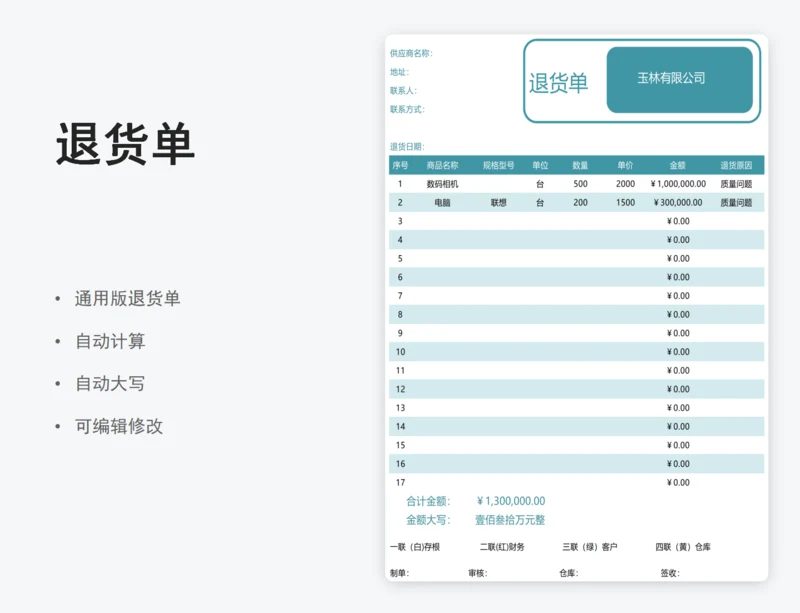
Task: Click the quantity 200 cell
Action: coord(580,203)
